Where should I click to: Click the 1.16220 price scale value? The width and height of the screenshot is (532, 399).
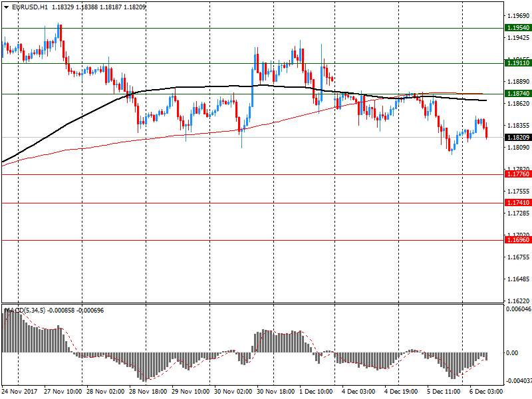tap(519, 301)
